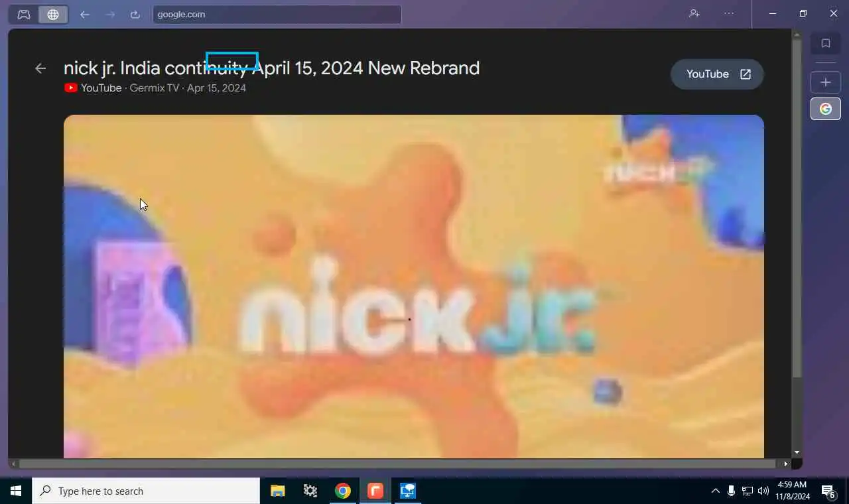
Task: Click the microphone tray icon
Action: click(x=731, y=491)
